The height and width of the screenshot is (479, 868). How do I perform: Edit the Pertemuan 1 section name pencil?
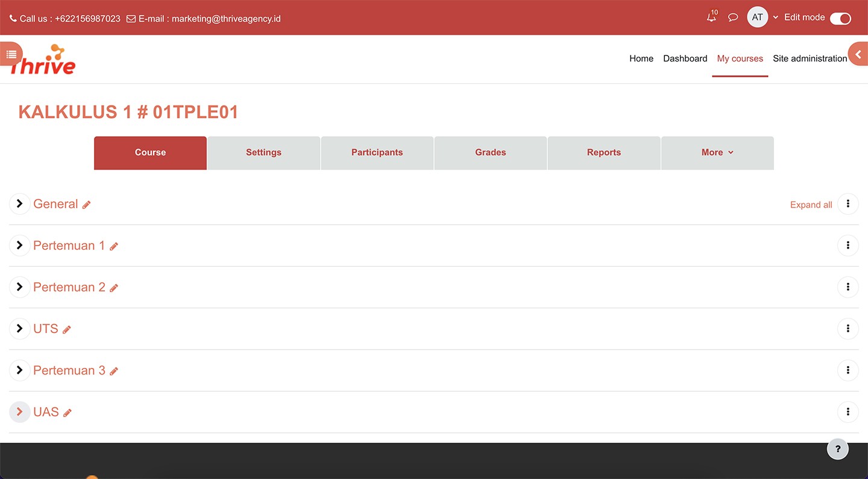click(114, 246)
